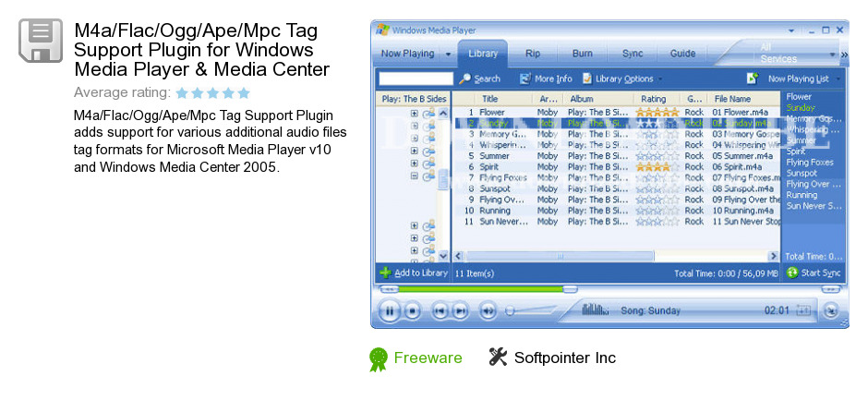This screenshot has height=400, width=868.
Task: Click the double chevron next to All Services
Action: [x=844, y=55]
